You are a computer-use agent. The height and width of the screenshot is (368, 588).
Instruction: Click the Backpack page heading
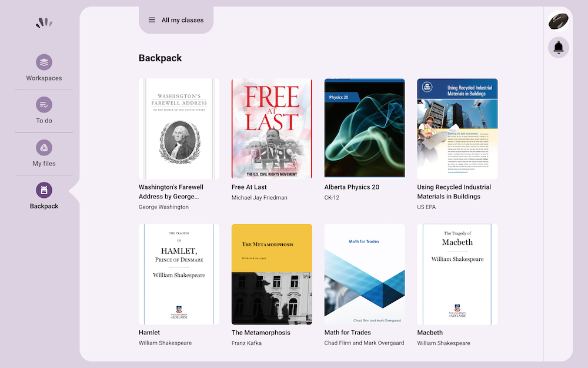(160, 58)
